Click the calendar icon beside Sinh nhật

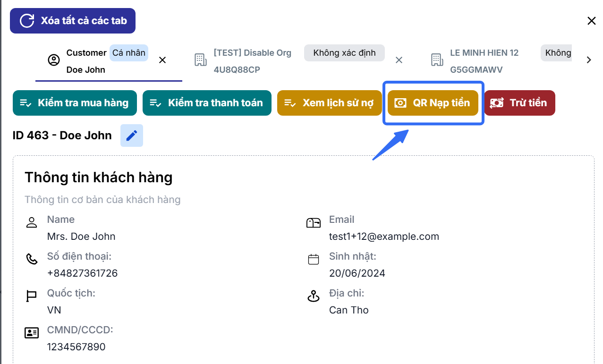click(x=314, y=259)
